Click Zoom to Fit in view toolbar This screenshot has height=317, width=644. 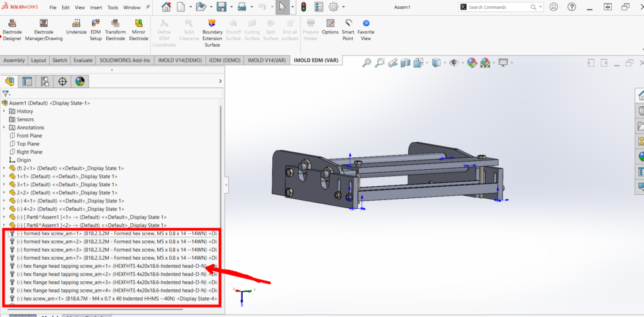[367, 62]
